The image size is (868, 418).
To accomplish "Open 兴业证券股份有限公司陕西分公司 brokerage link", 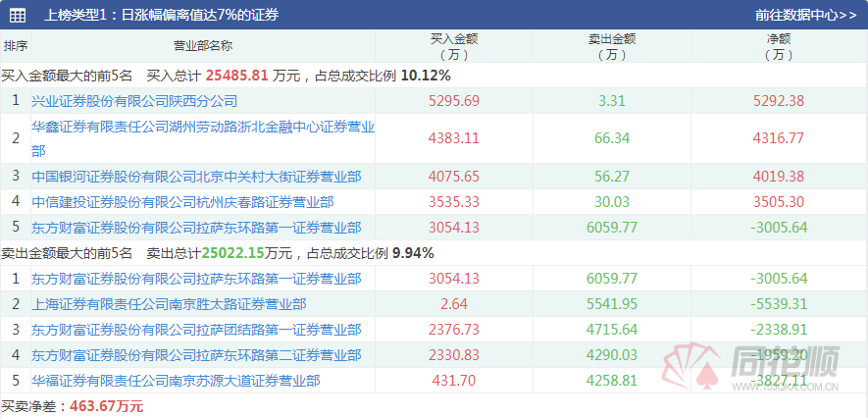I will point(134,101).
